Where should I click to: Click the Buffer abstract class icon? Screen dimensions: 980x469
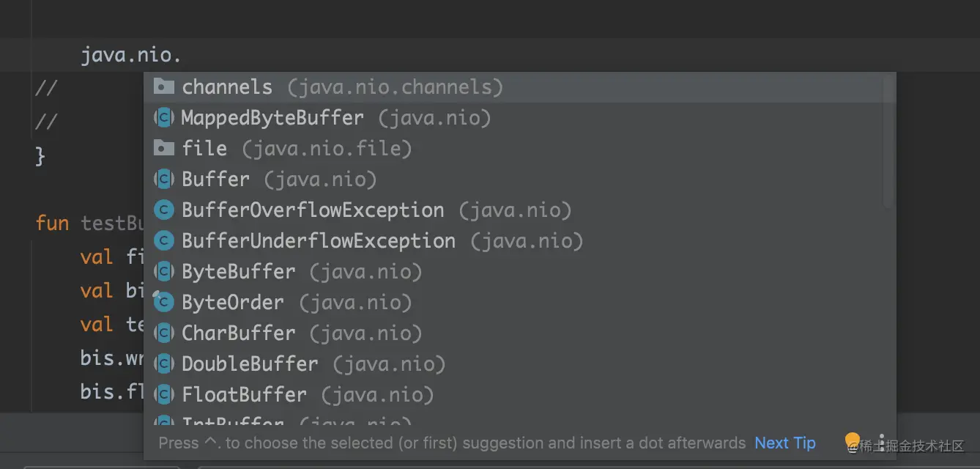tap(163, 179)
